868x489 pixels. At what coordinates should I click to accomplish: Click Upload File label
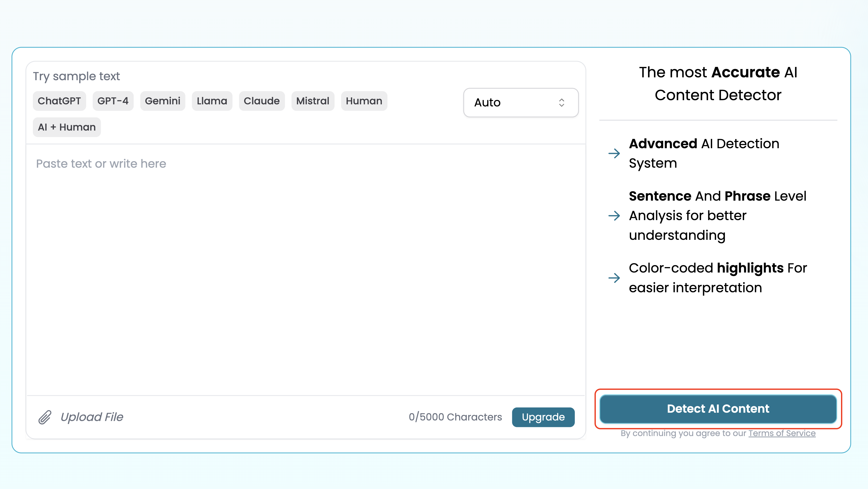tap(92, 417)
